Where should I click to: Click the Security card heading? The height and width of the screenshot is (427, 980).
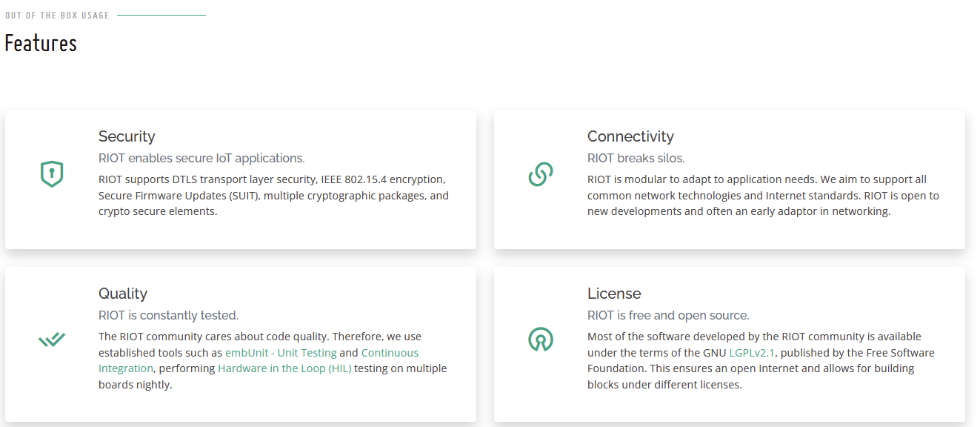pyautogui.click(x=127, y=136)
